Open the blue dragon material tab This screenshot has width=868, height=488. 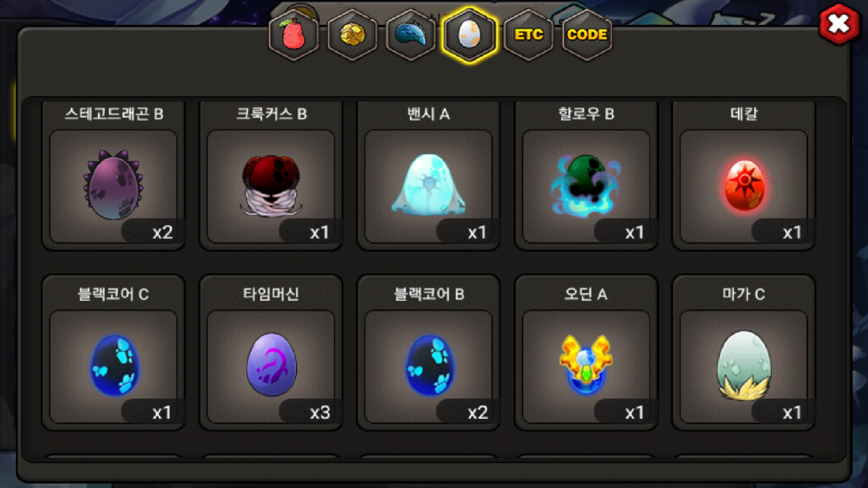coord(411,35)
